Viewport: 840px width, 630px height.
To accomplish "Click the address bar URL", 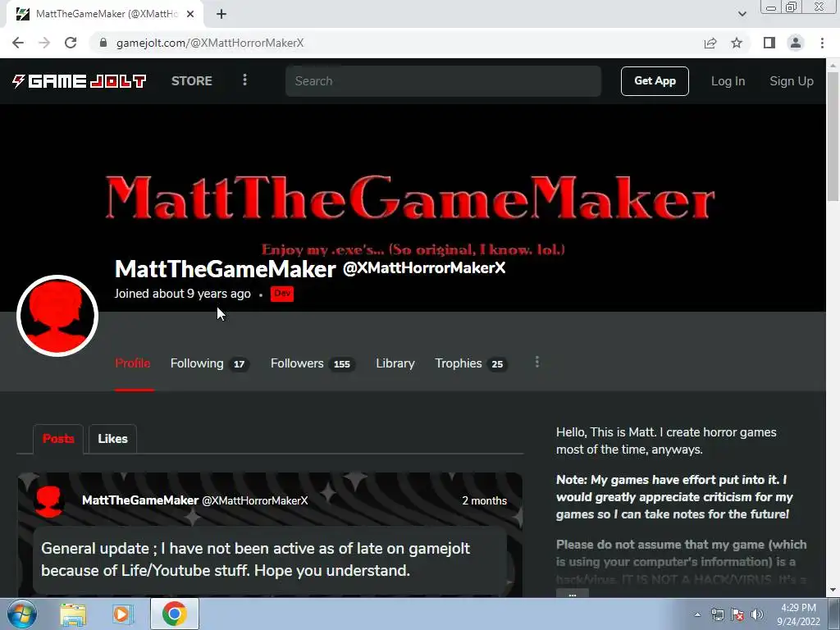I will (x=210, y=43).
